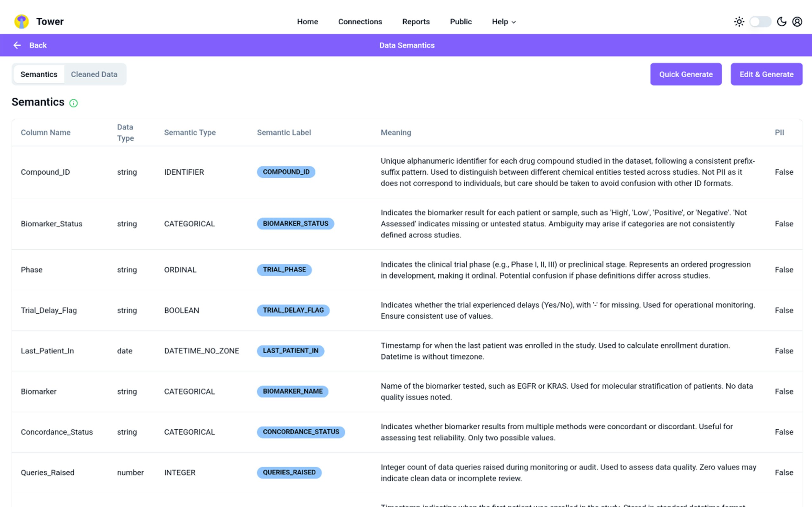Select the Semantics tab

pos(39,74)
